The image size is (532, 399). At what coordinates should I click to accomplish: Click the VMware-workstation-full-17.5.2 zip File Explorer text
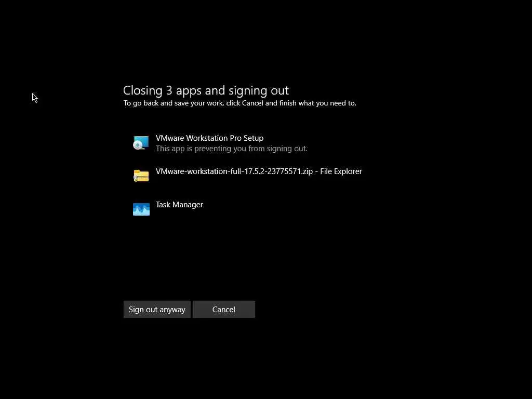(x=259, y=171)
